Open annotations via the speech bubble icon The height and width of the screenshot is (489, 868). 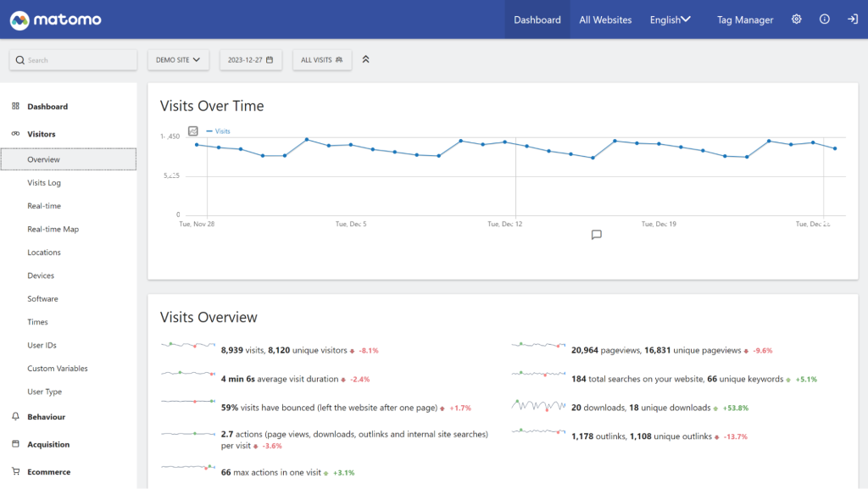597,235
